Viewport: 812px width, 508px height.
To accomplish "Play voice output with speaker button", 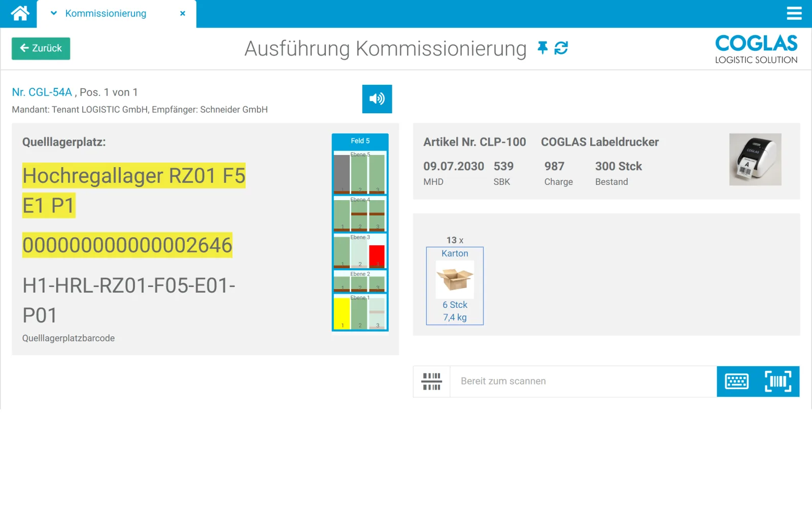I will coord(377,99).
